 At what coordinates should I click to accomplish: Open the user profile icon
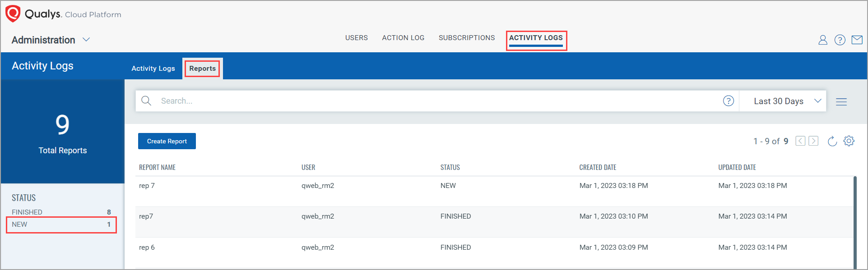coord(823,40)
